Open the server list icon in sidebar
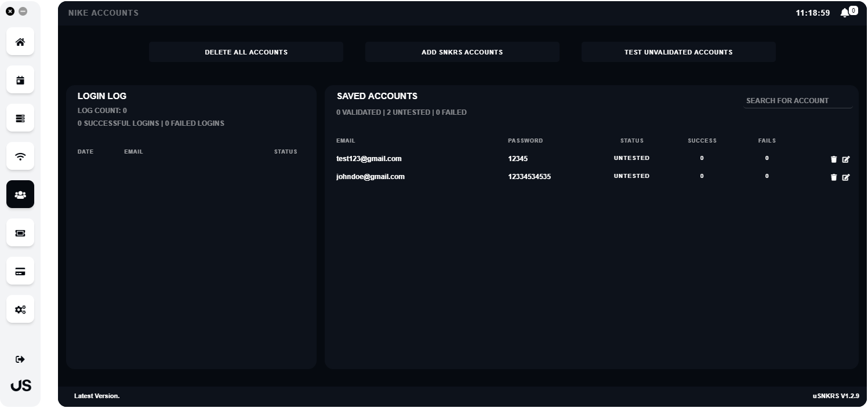Screen dimensions: 868x408 point(20,118)
